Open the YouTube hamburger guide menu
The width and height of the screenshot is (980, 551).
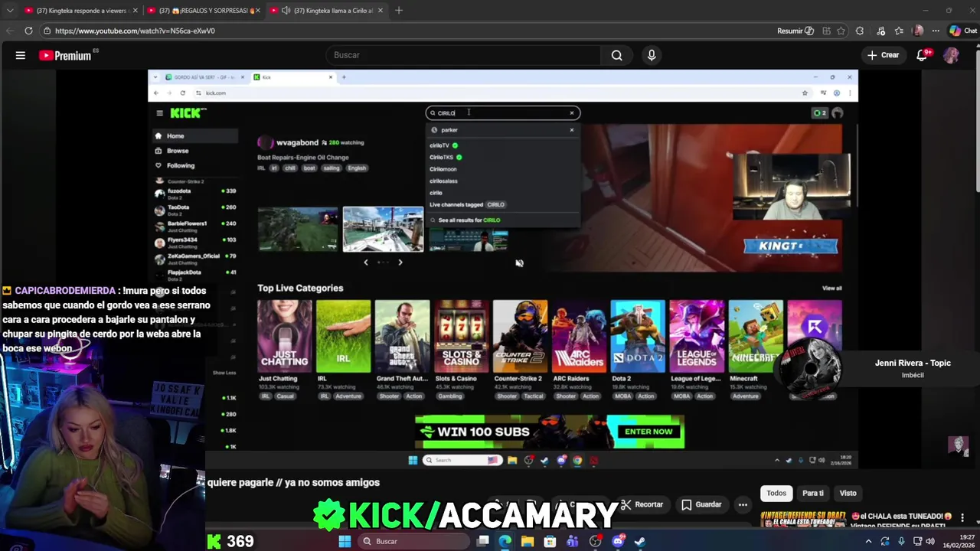(x=21, y=55)
